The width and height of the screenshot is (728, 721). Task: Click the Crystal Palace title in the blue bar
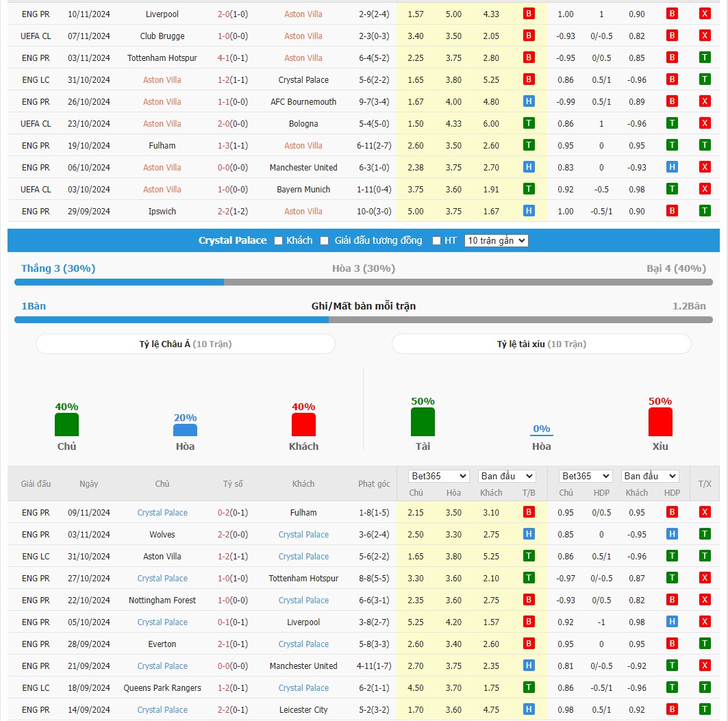pyautogui.click(x=233, y=240)
